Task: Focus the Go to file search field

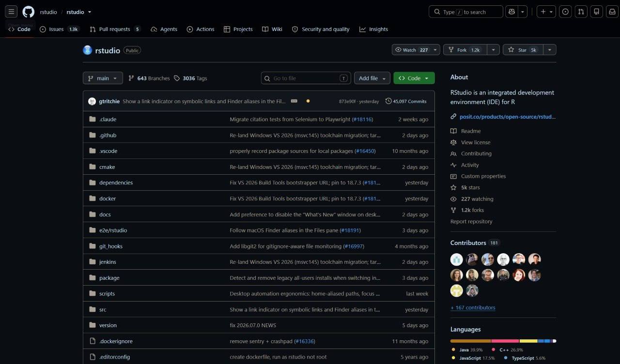Action: (x=306, y=78)
